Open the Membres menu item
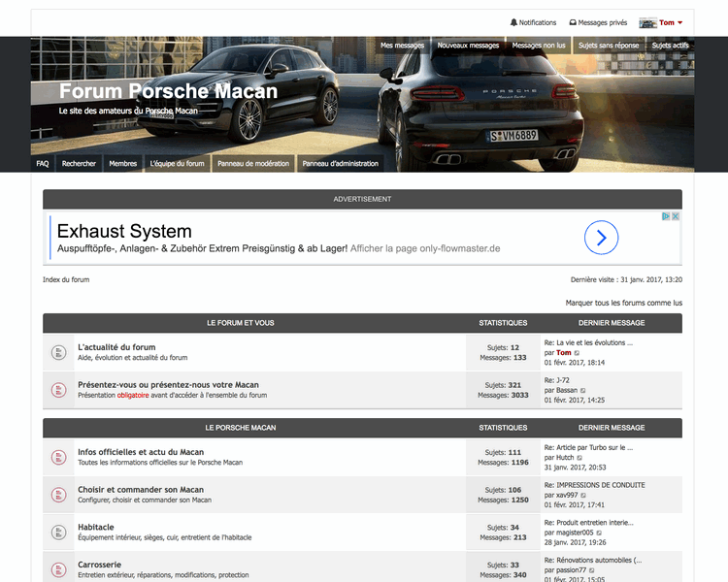Screen dimensions: 728x582 [x=122, y=163]
